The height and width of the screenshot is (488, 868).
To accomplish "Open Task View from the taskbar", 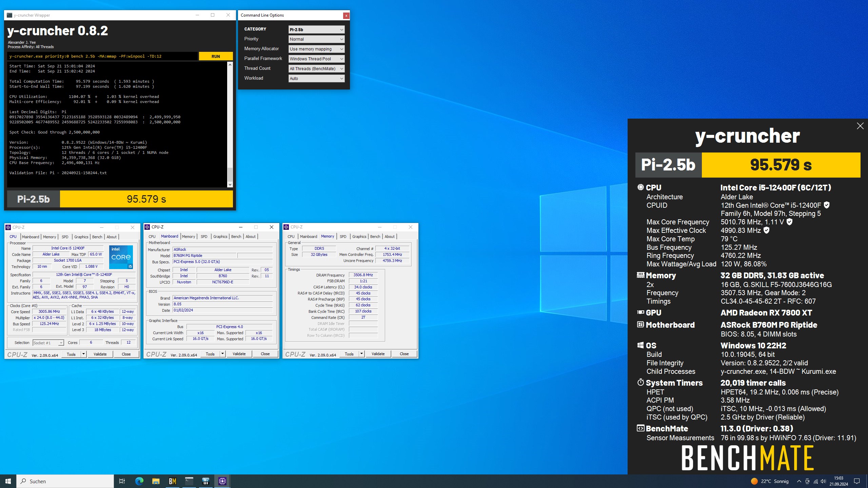I will [122, 481].
